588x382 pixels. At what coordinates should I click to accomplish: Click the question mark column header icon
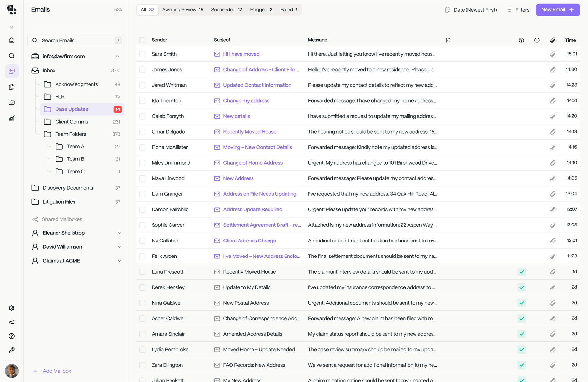tap(521, 40)
